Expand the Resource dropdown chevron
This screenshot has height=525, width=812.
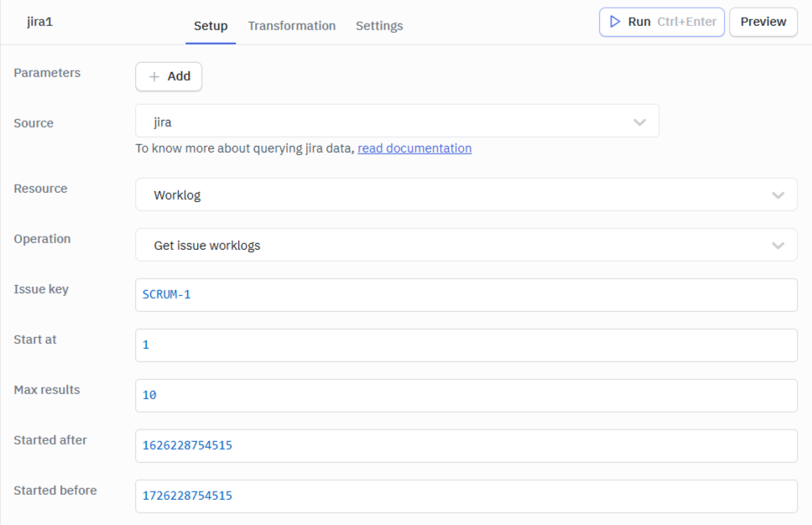778,195
